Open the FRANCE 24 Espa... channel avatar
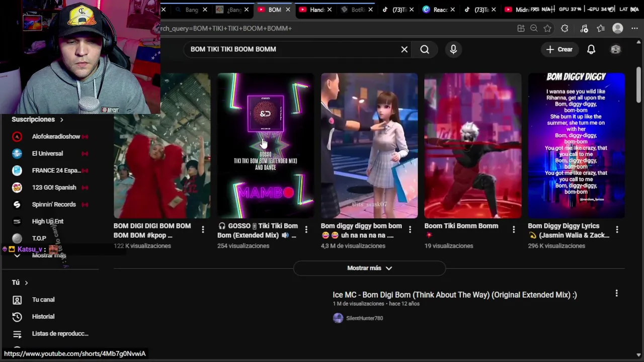 click(17, 170)
